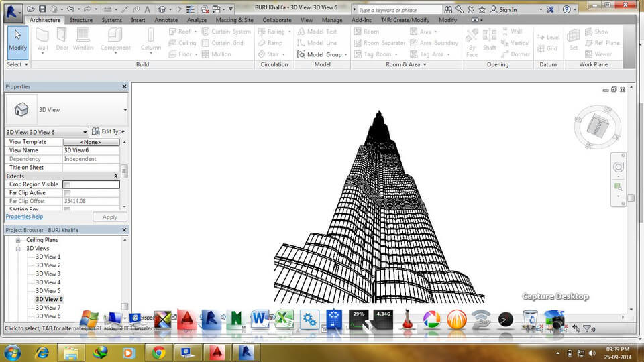This screenshot has width=644, height=362.
Task: Open the Customize Quick Access Toolbar dropdown
Action: click(x=231, y=9)
